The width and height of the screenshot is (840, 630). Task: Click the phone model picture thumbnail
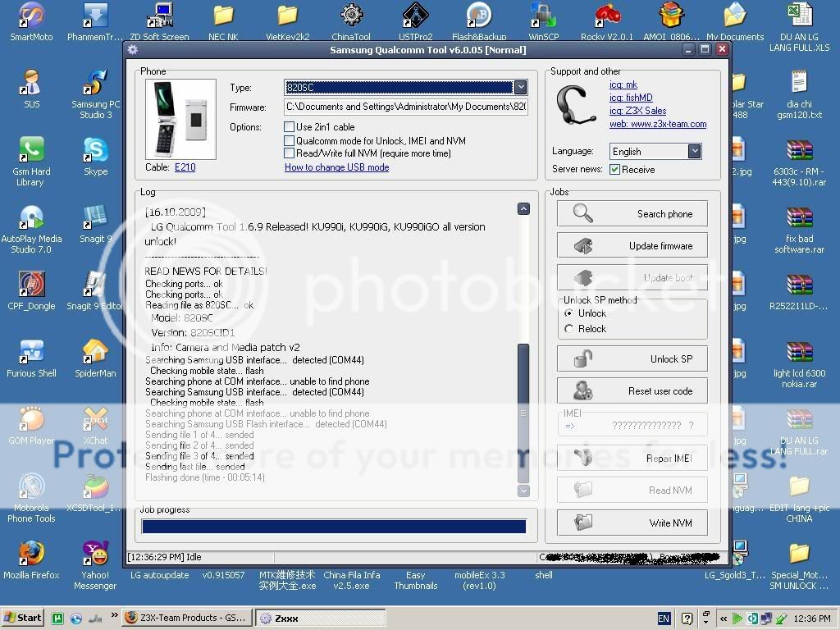point(181,119)
